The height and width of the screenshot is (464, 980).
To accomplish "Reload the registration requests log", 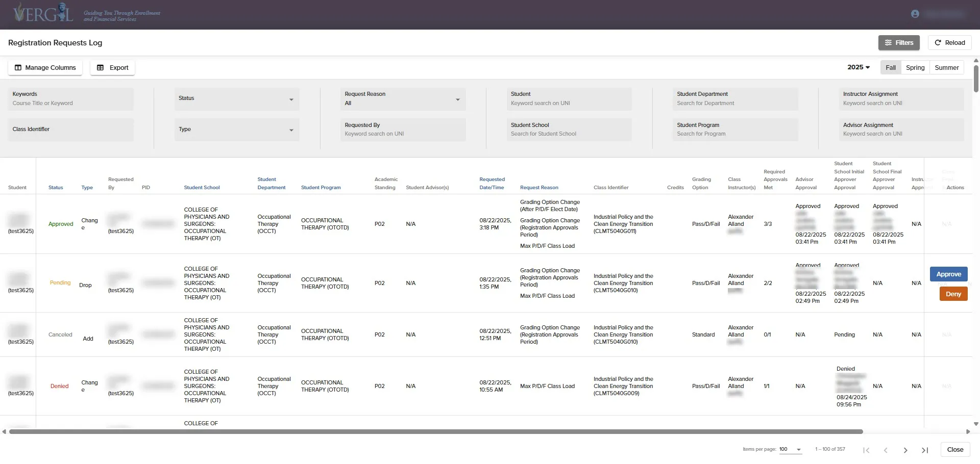I will pyautogui.click(x=949, y=43).
